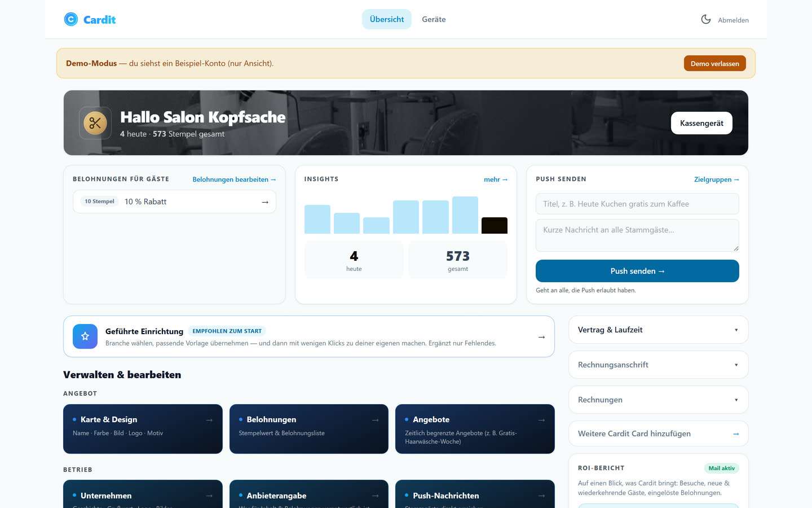
Task: Expand the Rechnungsanschrift section
Action: pos(659,365)
